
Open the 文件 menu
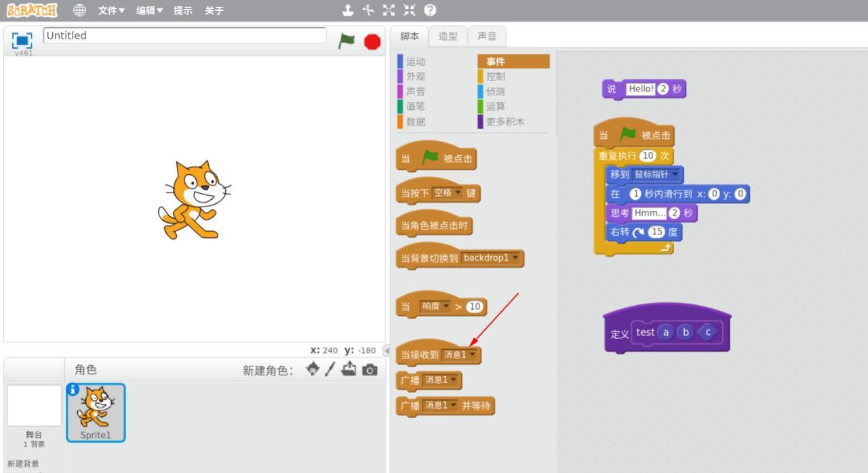click(111, 10)
